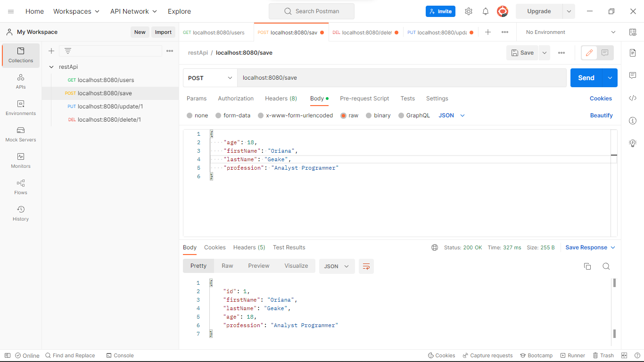Open the Upgrade dropdown arrow
Image resolution: width=644 pixels, height=362 pixels.
(x=569, y=11)
